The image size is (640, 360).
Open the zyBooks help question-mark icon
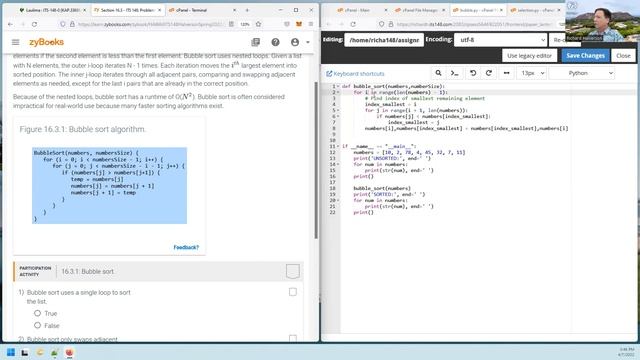276,42
